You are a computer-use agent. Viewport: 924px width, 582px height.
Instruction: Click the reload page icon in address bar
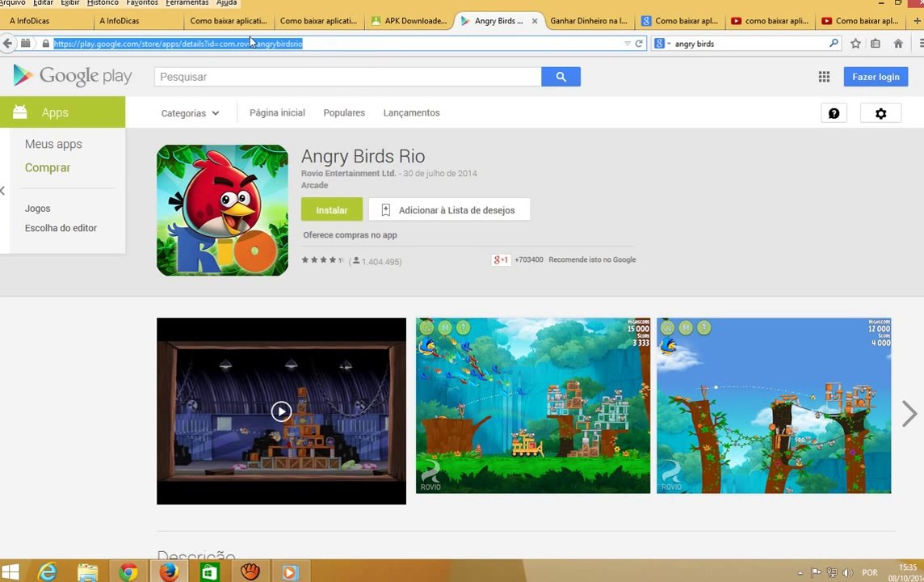pyautogui.click(x=639, y=43)
